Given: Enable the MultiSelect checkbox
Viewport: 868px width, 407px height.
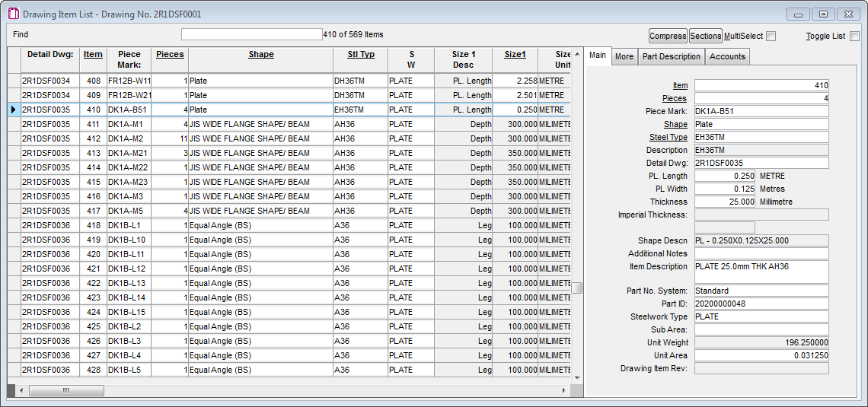Looking at the screenshot, I should [771, 36].
